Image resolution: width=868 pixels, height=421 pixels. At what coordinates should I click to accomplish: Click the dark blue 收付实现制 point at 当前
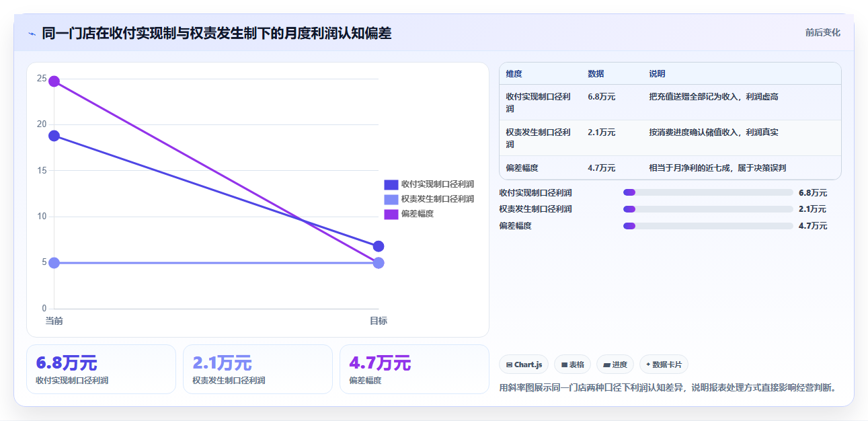coord(54,136)
